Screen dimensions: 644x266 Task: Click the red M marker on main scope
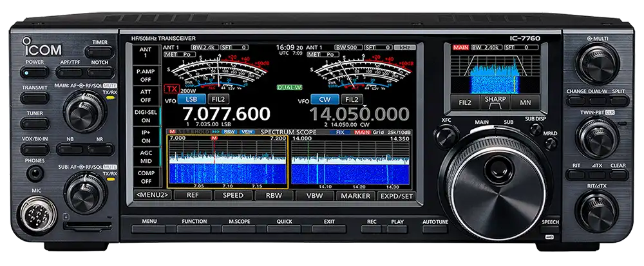pyautogui.click(x=214, y=138)
